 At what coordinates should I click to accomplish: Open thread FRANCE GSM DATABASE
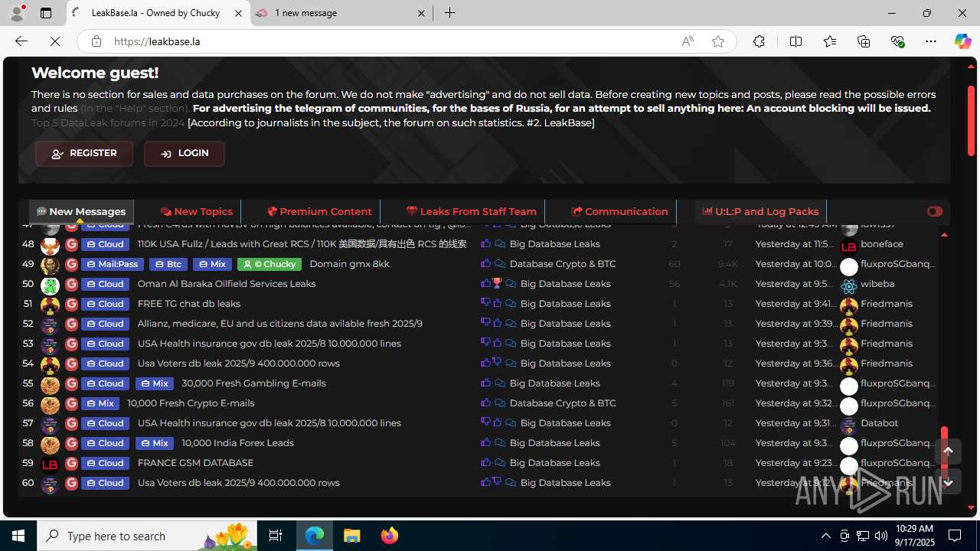(x=195, y=462)
